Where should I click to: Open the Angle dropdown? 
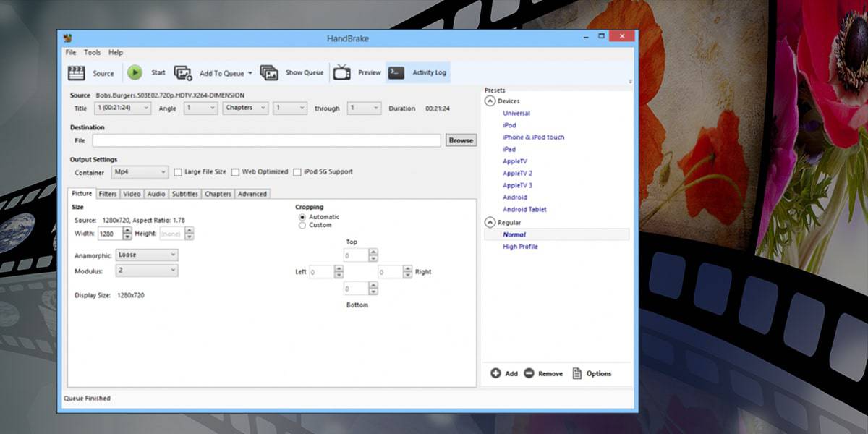200,108
